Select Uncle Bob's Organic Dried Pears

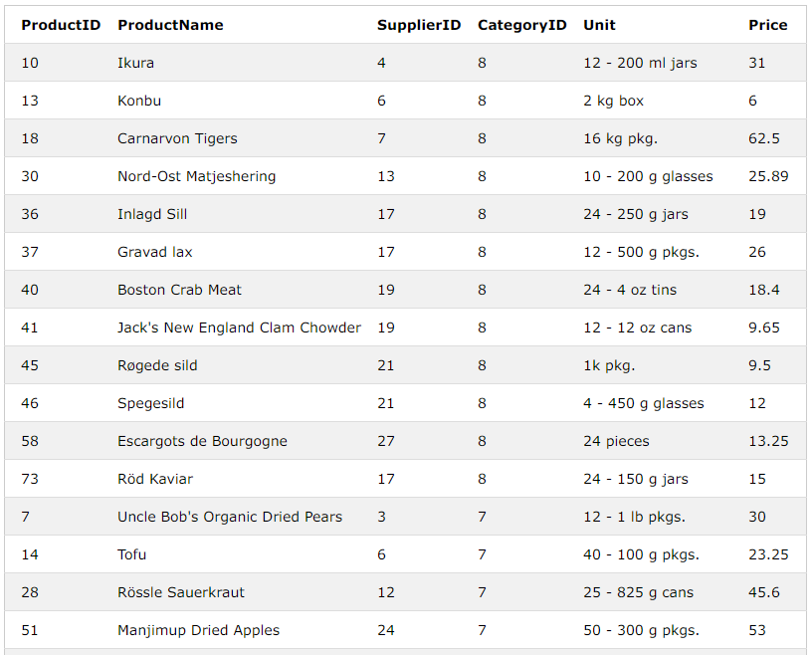230,517
